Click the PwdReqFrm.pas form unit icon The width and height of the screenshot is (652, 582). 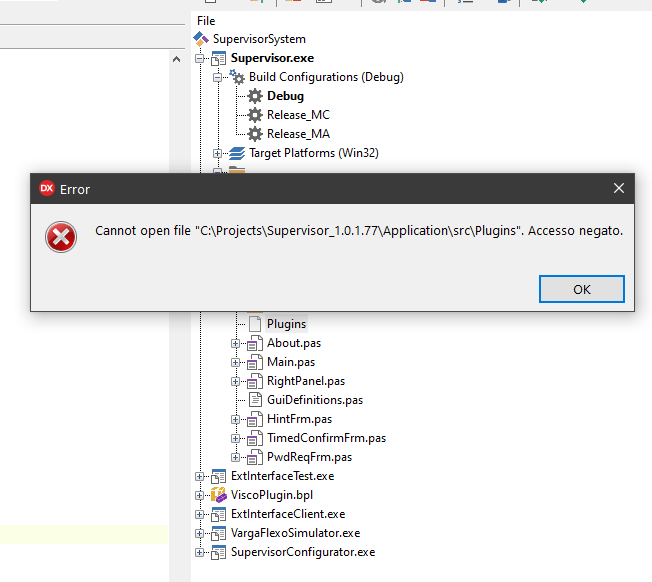(255, 457)
